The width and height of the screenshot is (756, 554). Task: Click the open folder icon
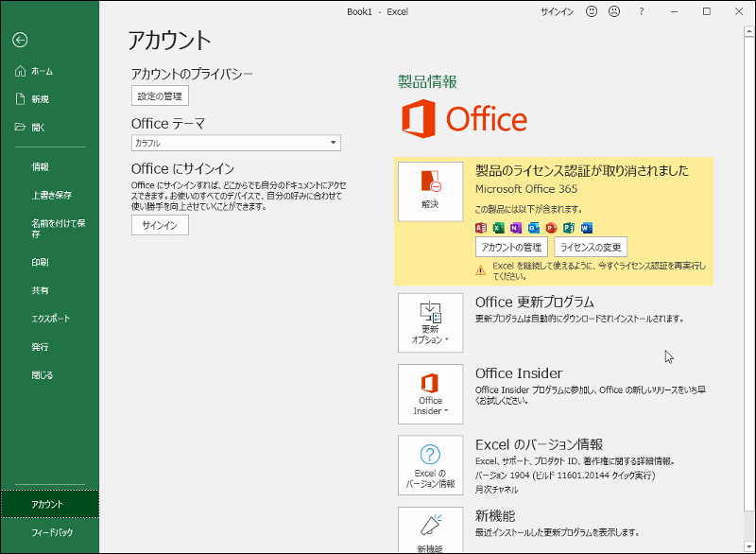tap(20, 127)
